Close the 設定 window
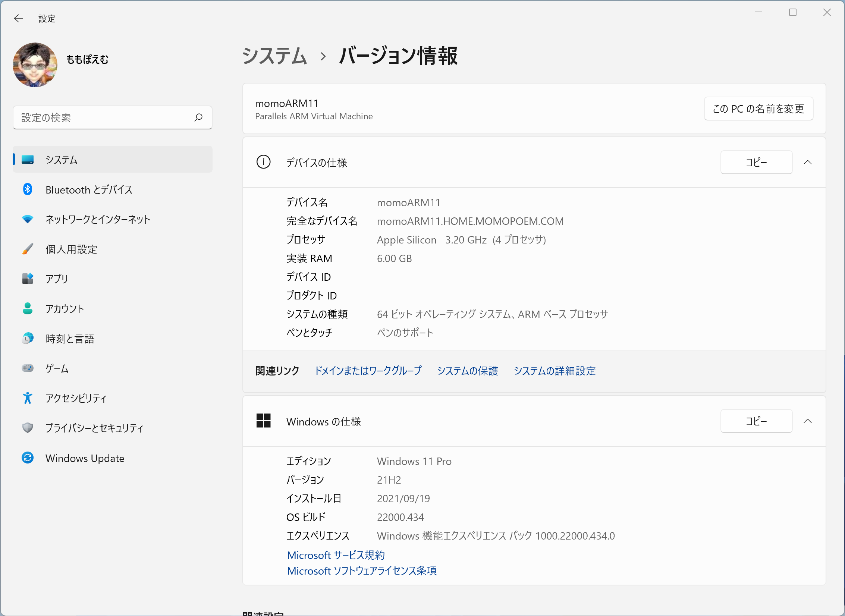845x616 pixels. pyautogui.click(x=827, y=12)
